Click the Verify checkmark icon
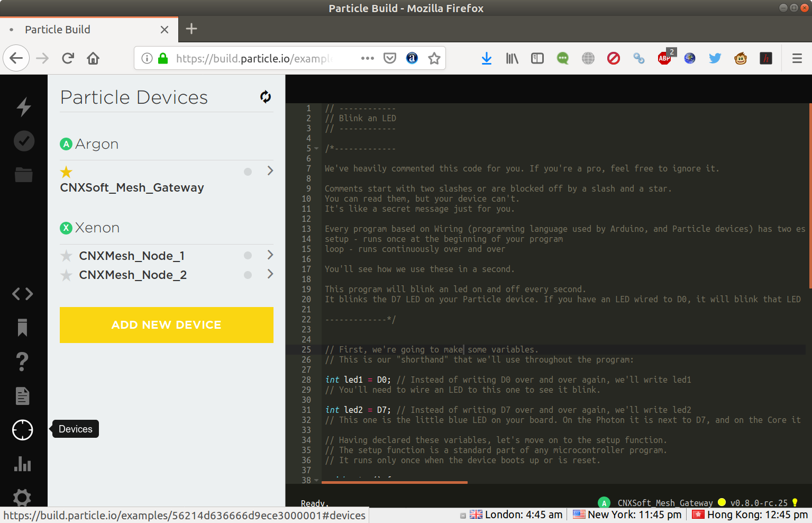This screenshot has width=812, height=523. click(x=24, y=141)
